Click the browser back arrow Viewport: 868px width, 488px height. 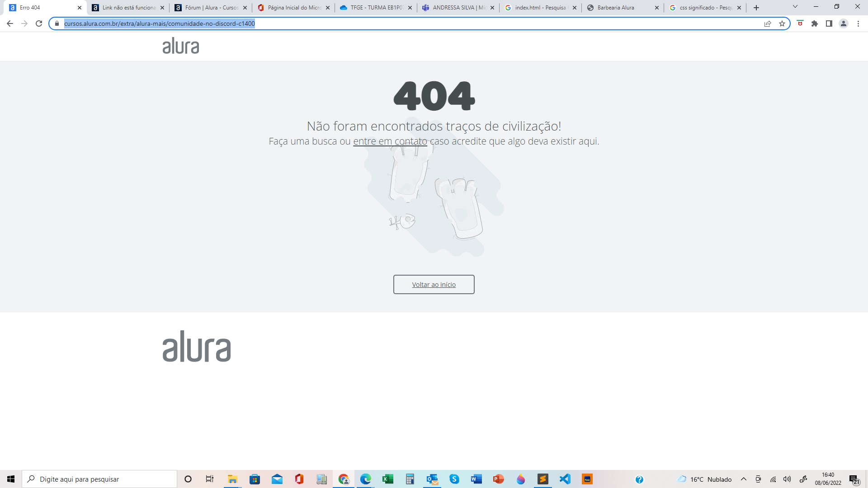point(10,23)
